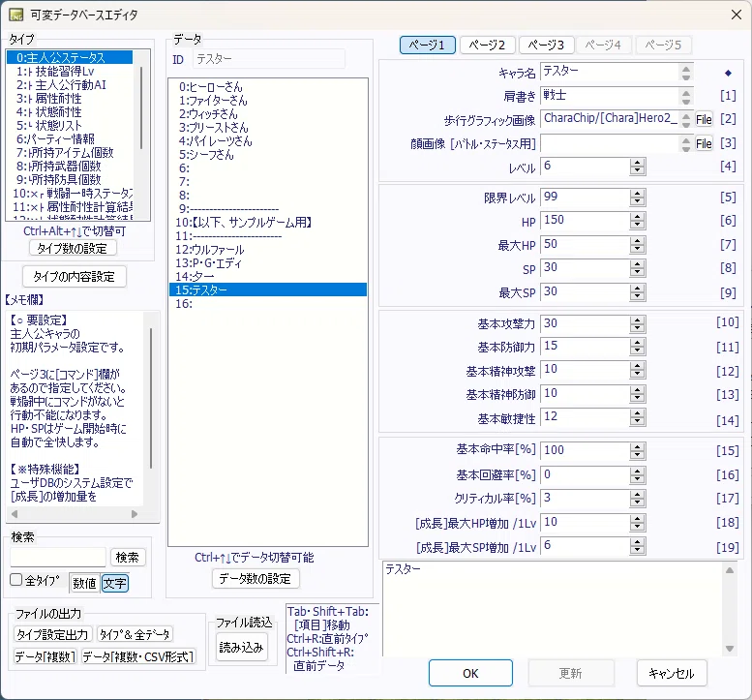Close the 可変データベースエディタ window
Viewport: 752px width, 700px height.
(737, 15)
